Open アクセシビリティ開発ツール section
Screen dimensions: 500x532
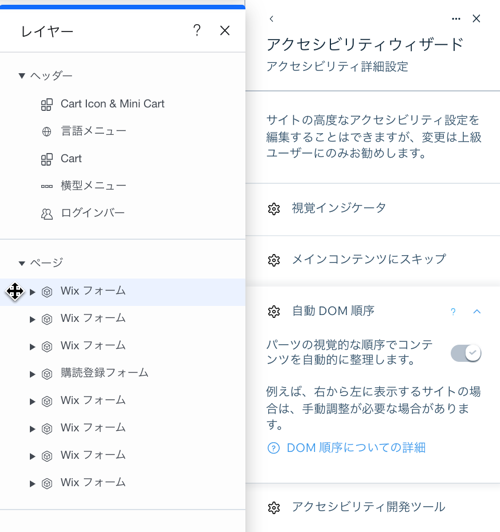point(372,508)
